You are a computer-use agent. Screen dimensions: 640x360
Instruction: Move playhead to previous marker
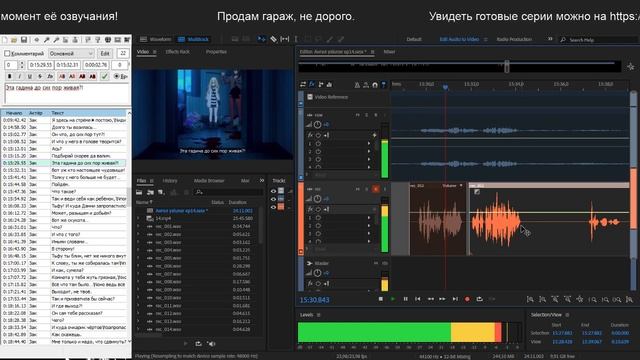coord(418,299)
